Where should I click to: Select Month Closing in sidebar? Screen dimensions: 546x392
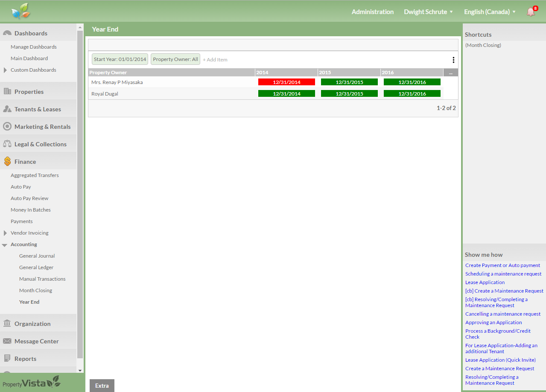35,290
